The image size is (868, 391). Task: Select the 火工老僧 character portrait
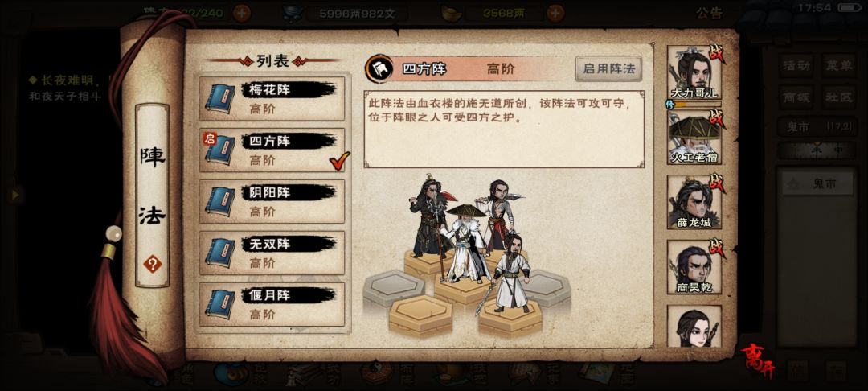[694, 138]
